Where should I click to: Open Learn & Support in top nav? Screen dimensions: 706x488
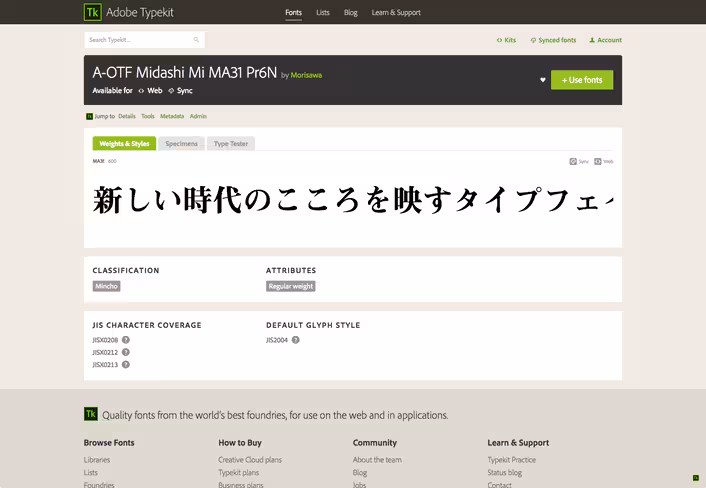point(396,13)
